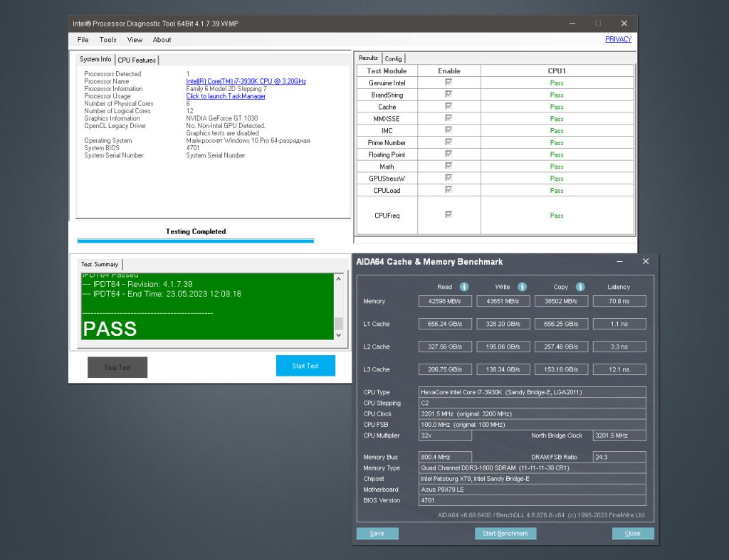Viewport: 729px width, 560px height.
Task: Toggle the Prime Number test checkbox
Action: (x=449, y=142)
